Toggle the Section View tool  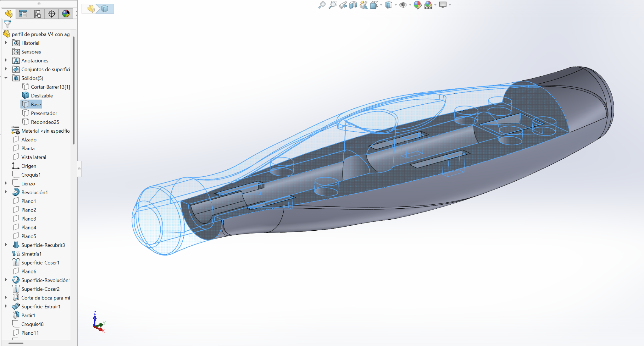click(353, 5)
